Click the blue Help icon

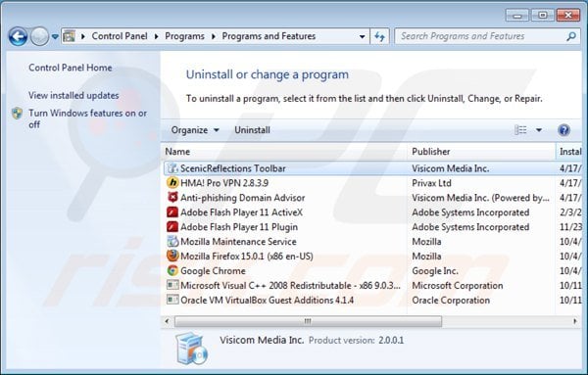(x=563, y=130)
